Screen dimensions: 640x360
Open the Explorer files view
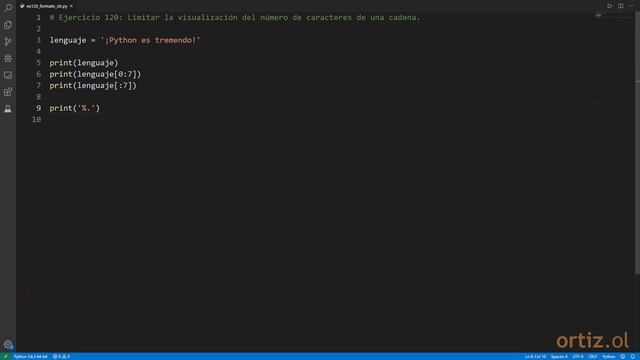[8, 25]
